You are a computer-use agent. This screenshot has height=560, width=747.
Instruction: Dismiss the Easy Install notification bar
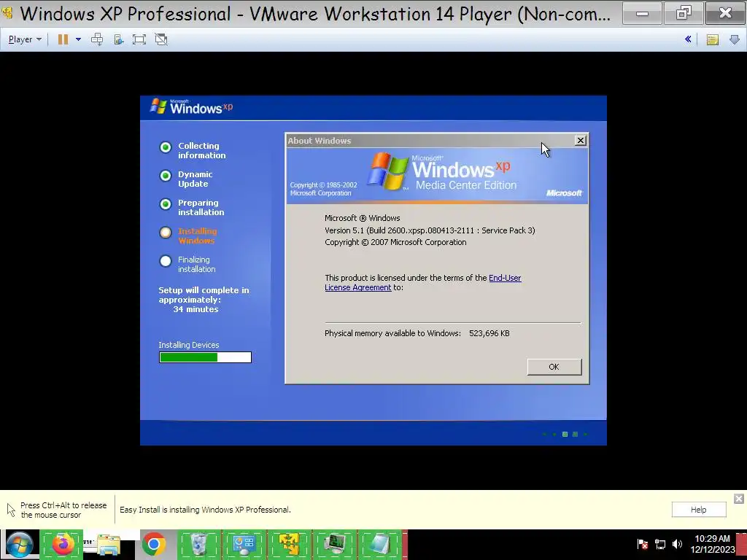pos(738,499)
